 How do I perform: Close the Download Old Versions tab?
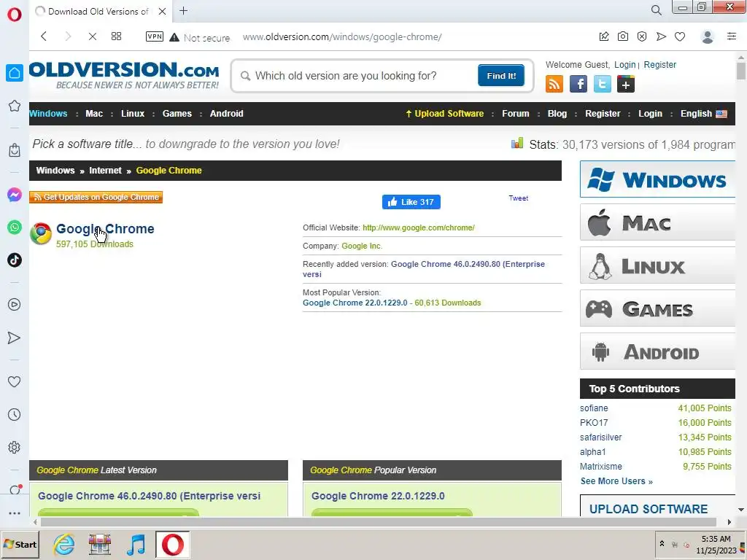[x=163, y=11]
